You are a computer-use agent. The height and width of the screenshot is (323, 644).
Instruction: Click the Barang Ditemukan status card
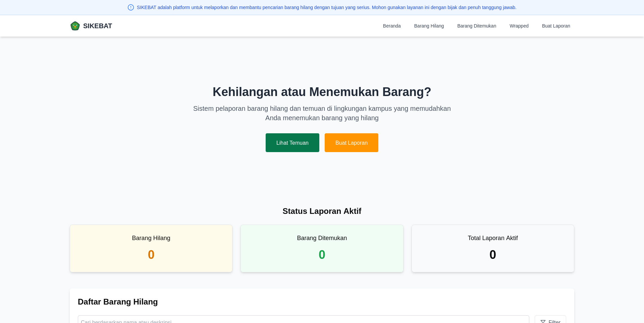coord(322,248)
